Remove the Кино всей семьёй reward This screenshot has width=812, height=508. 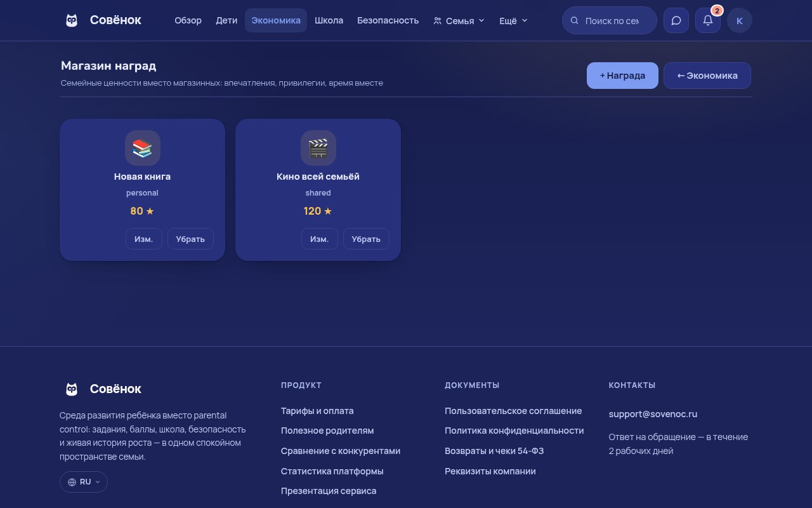coord(366,239)
